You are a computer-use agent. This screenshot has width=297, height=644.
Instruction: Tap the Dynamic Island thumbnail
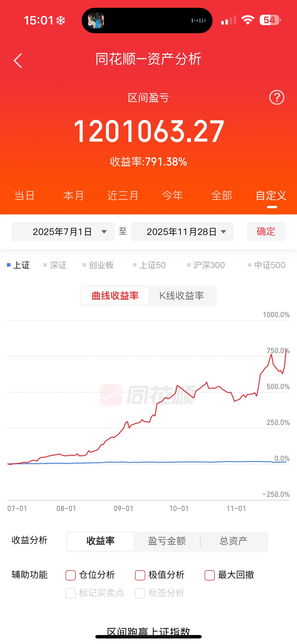click(96, 20)
